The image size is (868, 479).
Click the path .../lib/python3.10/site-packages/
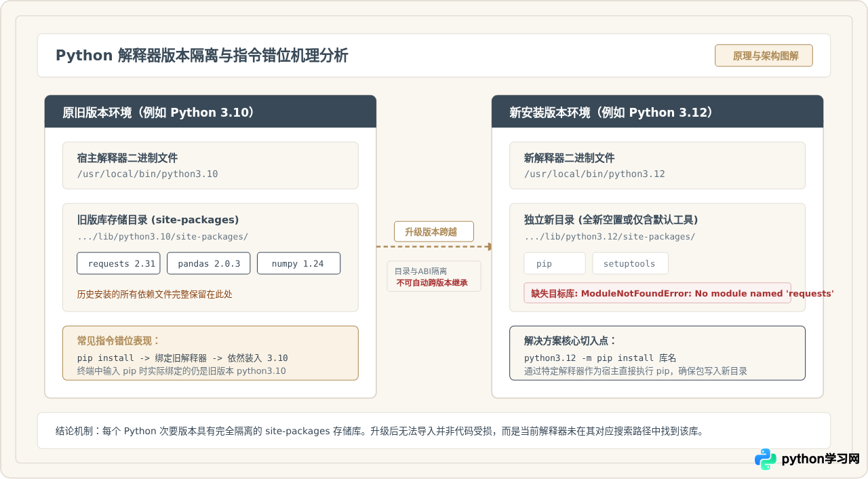163,236
